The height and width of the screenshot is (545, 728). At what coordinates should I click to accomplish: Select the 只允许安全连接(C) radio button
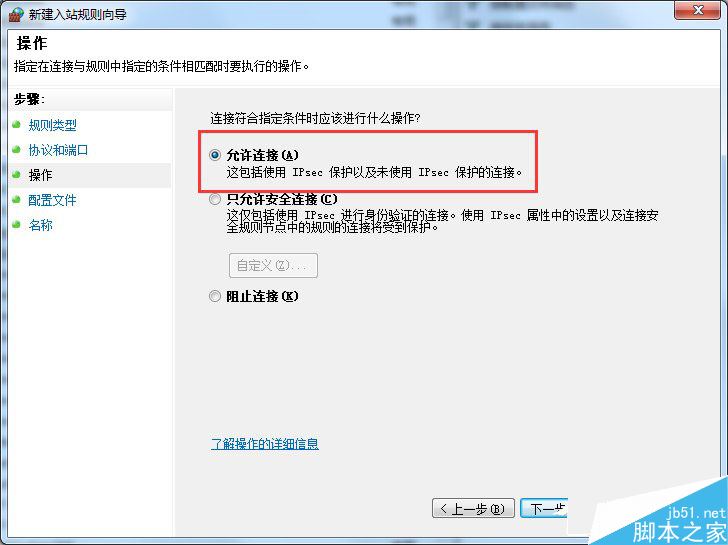tap(214, 200)
